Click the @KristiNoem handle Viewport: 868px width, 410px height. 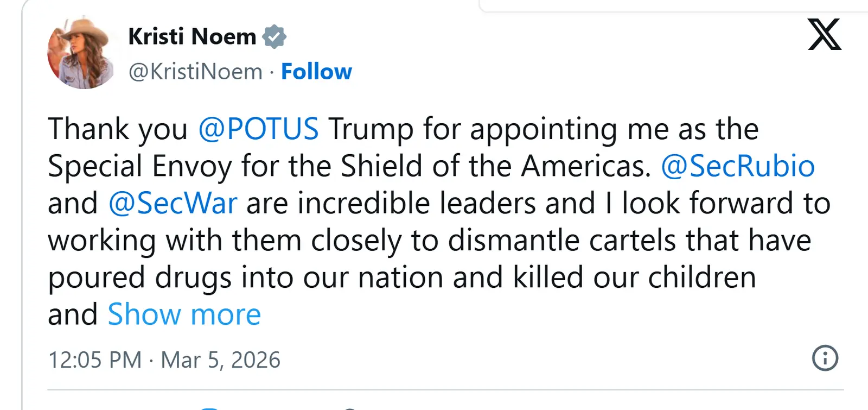point(195,72)
